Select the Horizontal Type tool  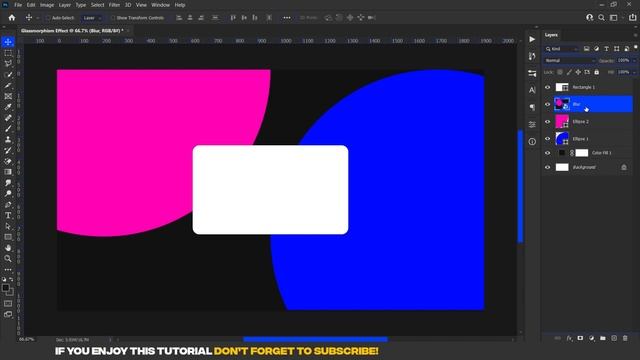(8, 216)
